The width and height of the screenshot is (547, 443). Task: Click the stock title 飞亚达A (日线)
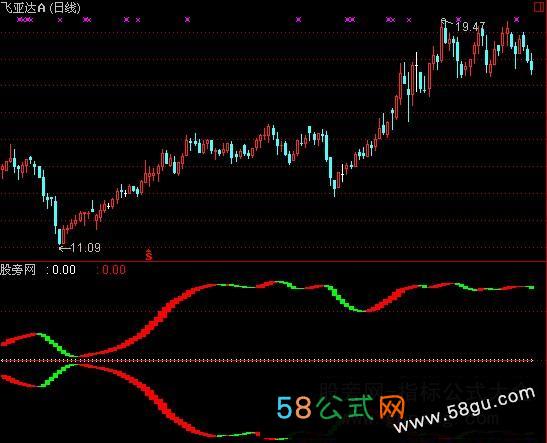pos(40,8)
